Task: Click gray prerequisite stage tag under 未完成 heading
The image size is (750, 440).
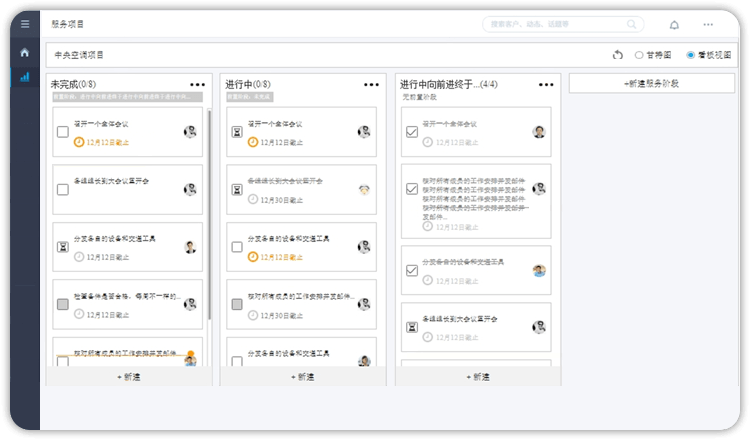Action: click(x=127, y=97)
